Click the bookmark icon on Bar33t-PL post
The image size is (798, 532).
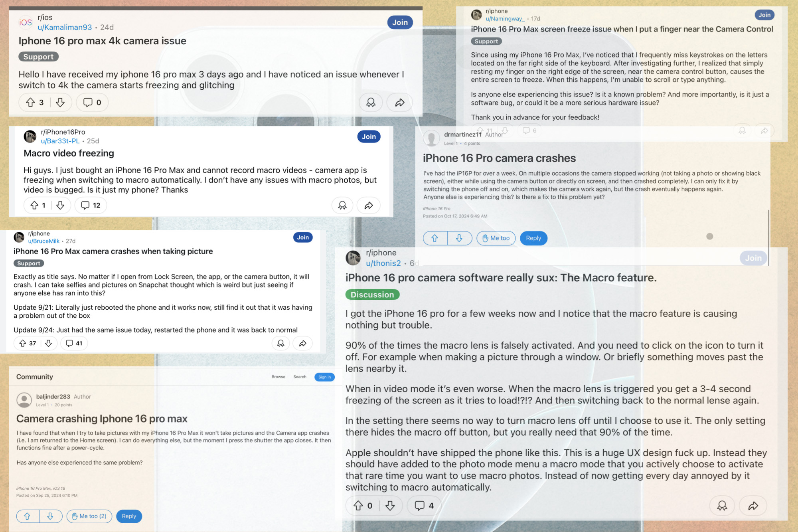tap(343, 205)
